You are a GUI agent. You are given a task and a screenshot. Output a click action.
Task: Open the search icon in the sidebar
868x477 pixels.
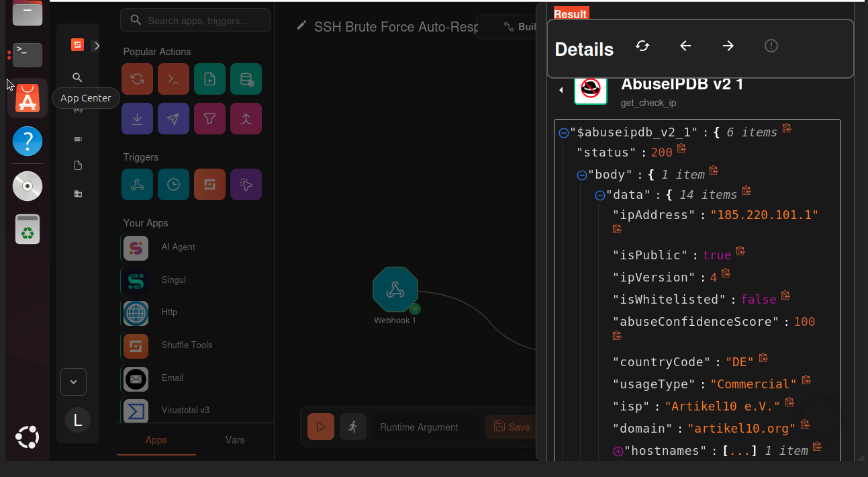[x=78, y=78]
